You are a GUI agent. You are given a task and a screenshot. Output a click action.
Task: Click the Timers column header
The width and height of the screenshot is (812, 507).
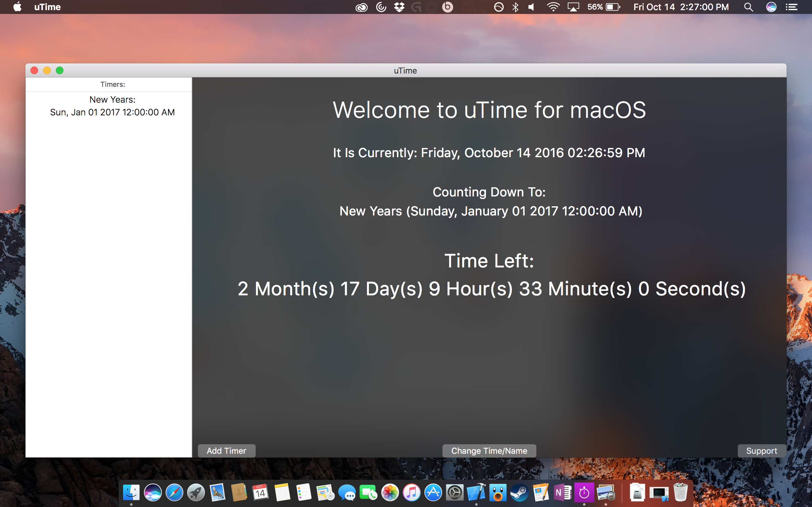[112, 85]
